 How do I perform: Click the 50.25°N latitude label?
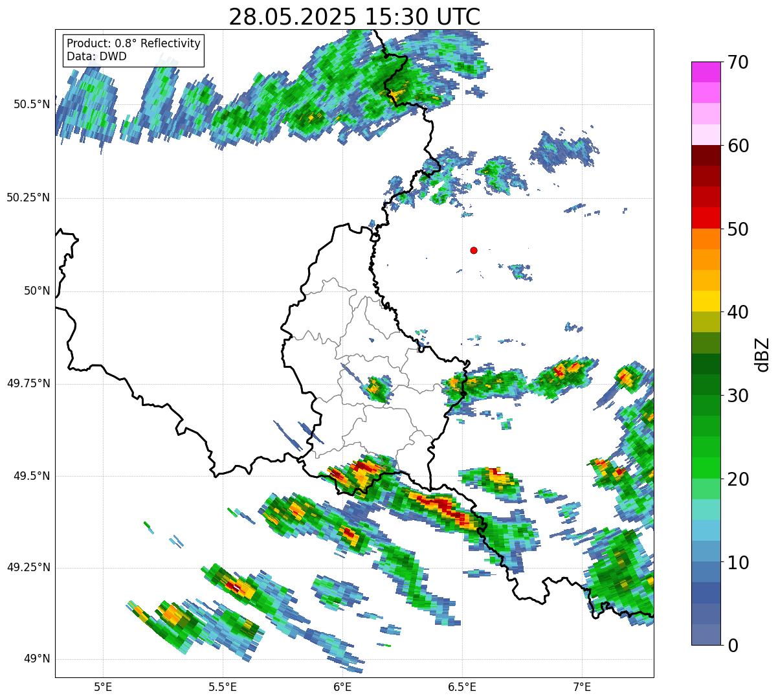[28, 198]
